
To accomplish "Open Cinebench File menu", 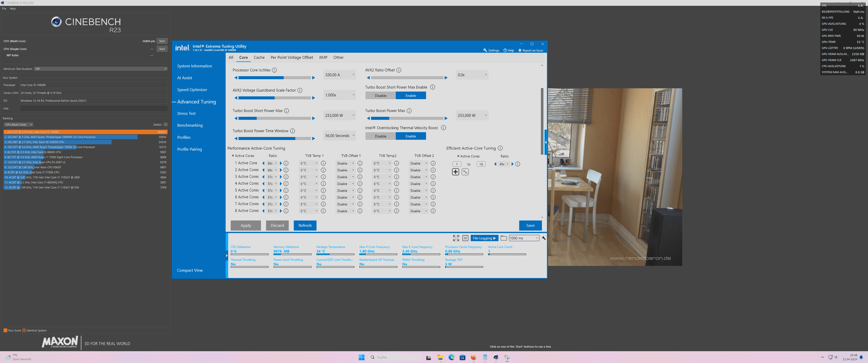I will click(x=4, y=9).
